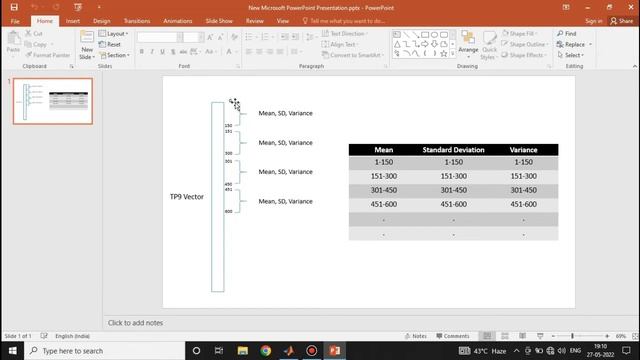Open the File menu
640x360 pixels.
tap(15, 21)
